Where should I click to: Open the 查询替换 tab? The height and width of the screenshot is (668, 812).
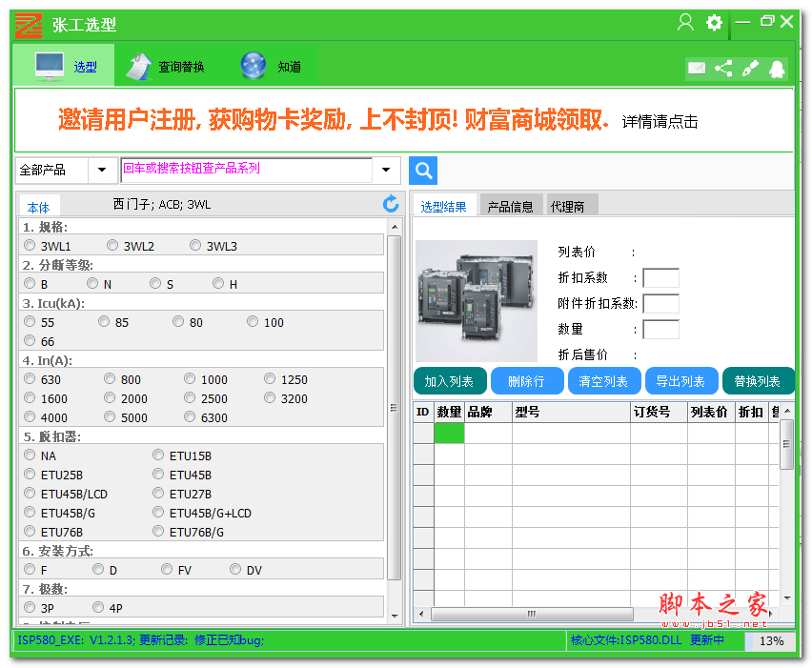166,67
